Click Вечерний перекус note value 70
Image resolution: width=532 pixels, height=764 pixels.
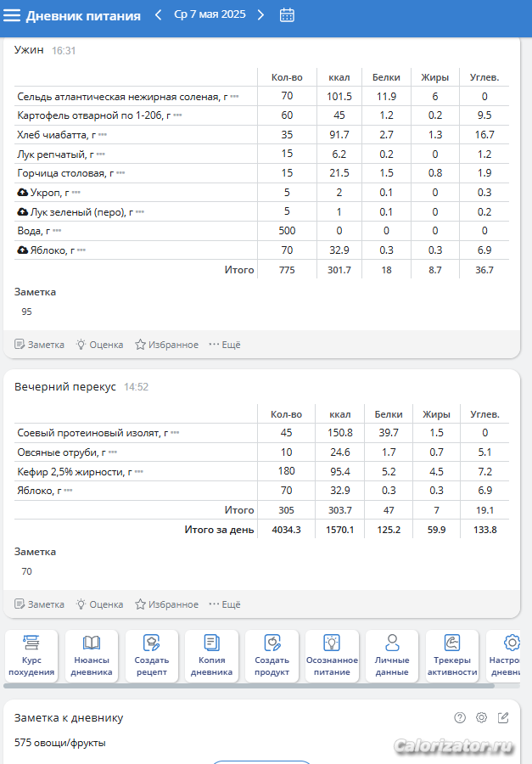click(27, 571)
